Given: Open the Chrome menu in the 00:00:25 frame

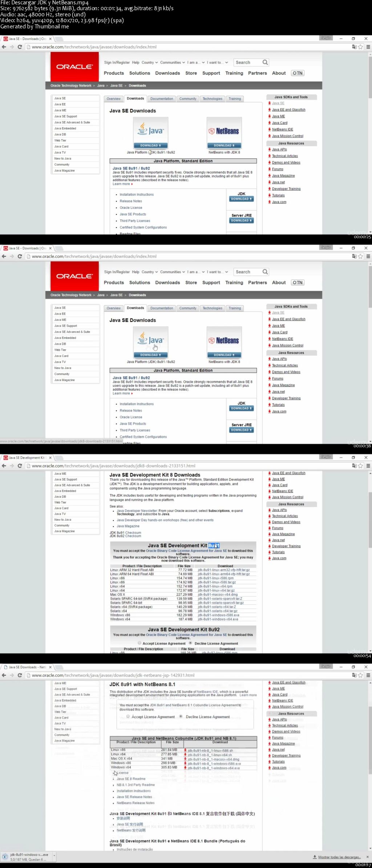Looking at the screenshot, I should [x=368, y=47].
